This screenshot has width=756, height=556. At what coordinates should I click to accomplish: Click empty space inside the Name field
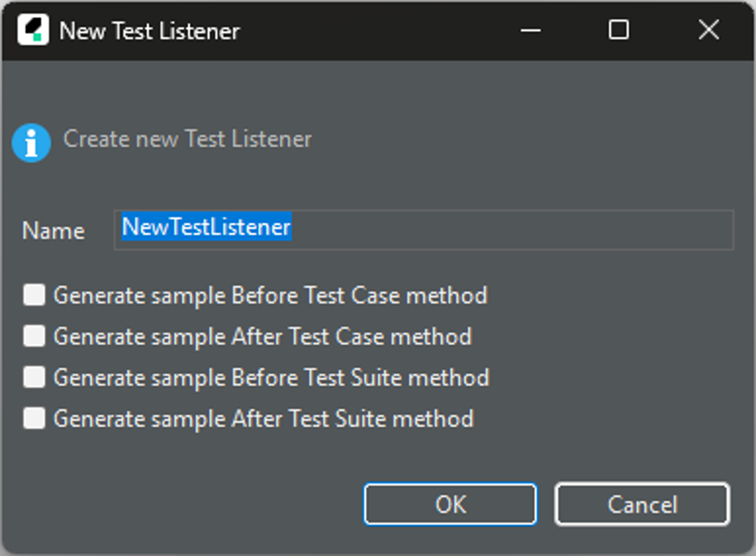point(505,230)
